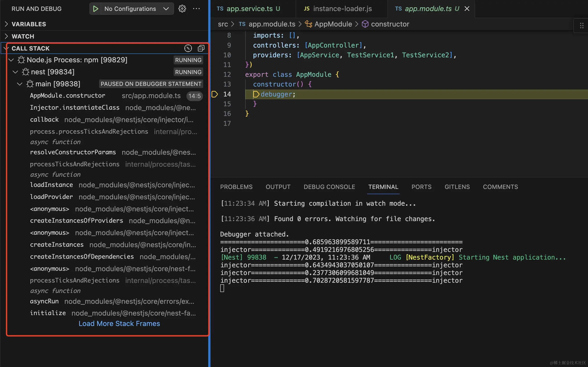Click AppModule class icon in breadcrumb

[x=308, y=24]
